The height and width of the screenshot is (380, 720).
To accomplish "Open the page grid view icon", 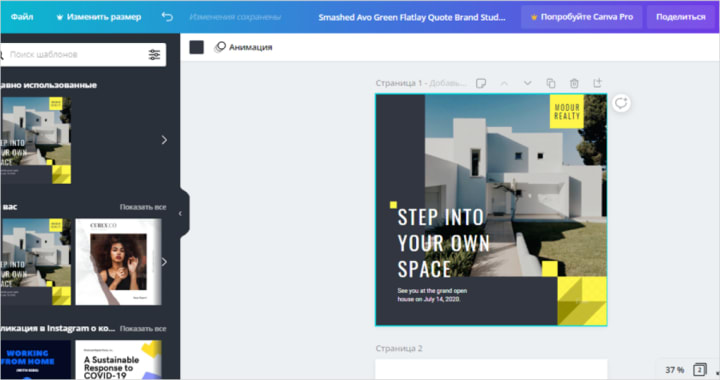I will click(x=699, y=369).
